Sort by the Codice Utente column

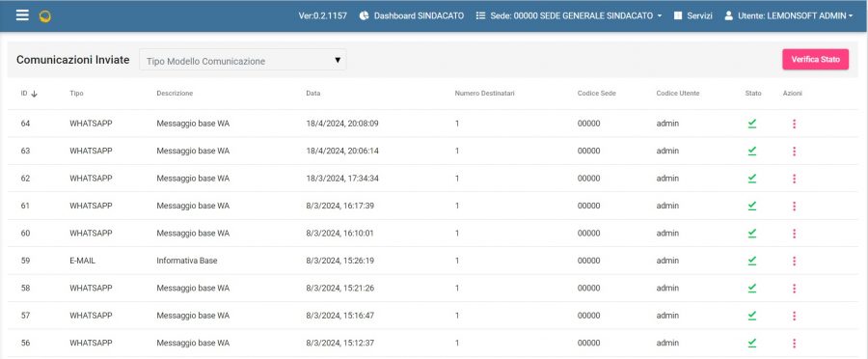pyautogui.click(x=678, y=94)
